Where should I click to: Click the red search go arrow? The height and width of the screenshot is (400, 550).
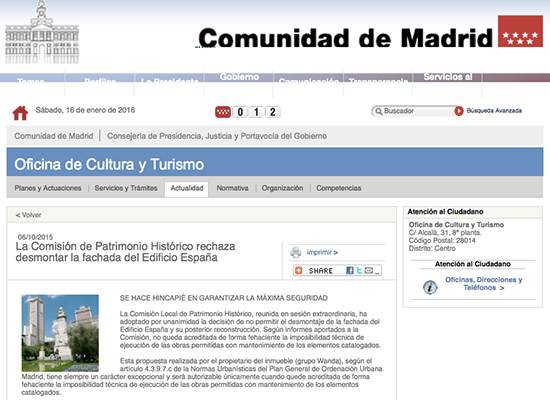pos(459,111)
